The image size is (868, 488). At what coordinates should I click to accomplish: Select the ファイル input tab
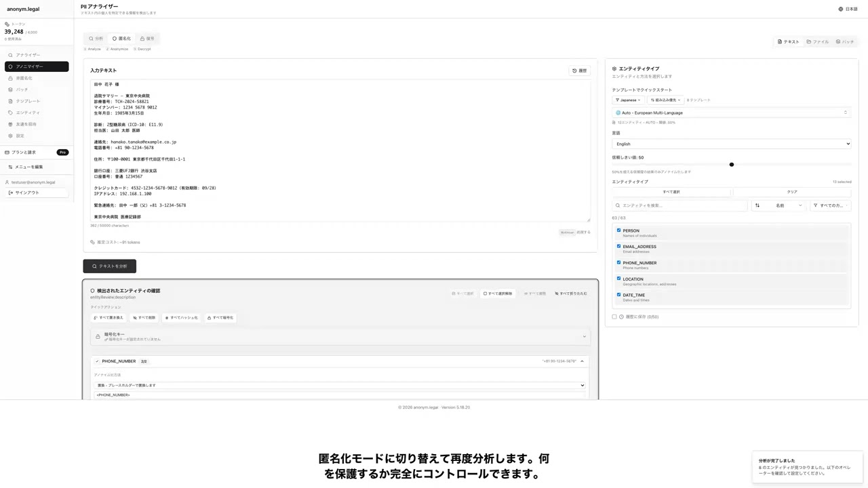point(818,42)
